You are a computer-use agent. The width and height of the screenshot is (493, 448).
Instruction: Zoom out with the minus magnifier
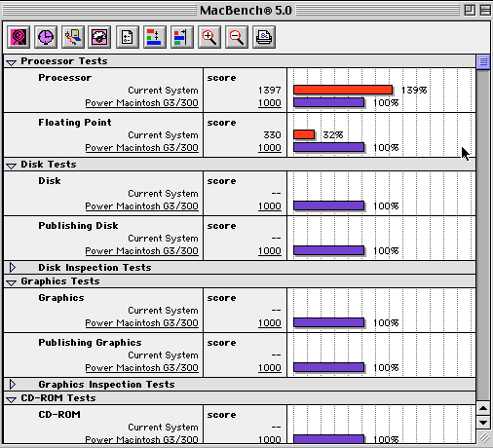(237, 37)
